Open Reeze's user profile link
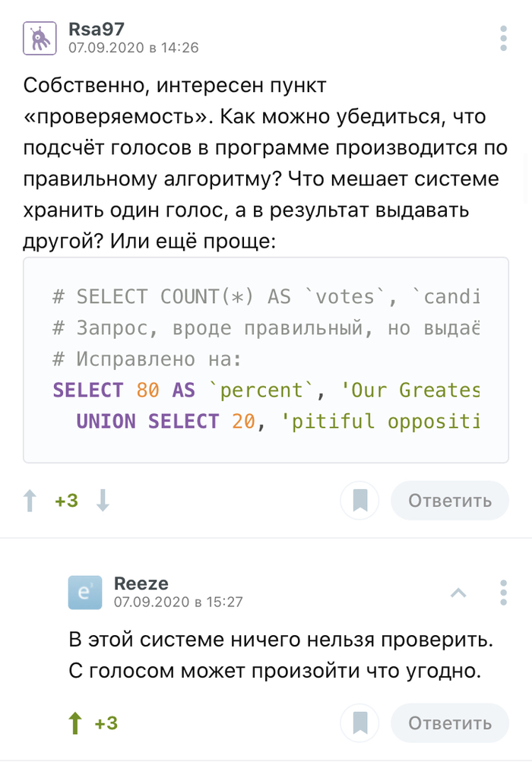The width and height of the screenshot is (532, 762). pyautogui.click(x=141, y=583)
